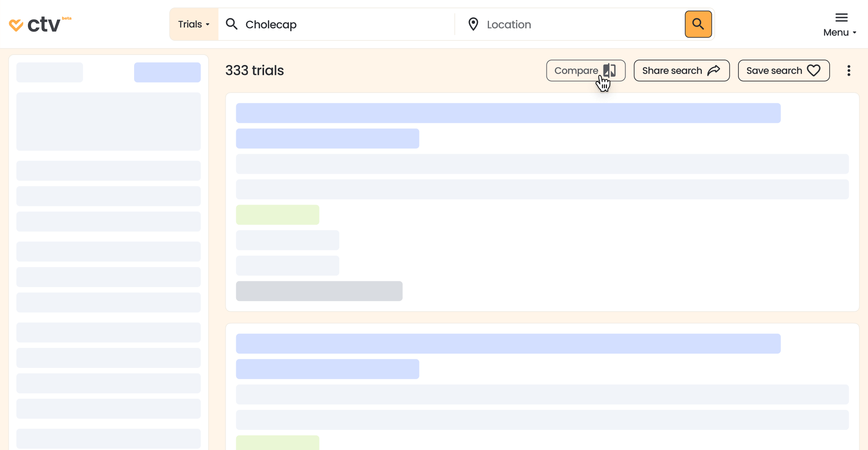Image resolution: width=868 pixels, height=450 pixels.
Task: Click the heart icon on Save search
Action: [x=813, y=70]
